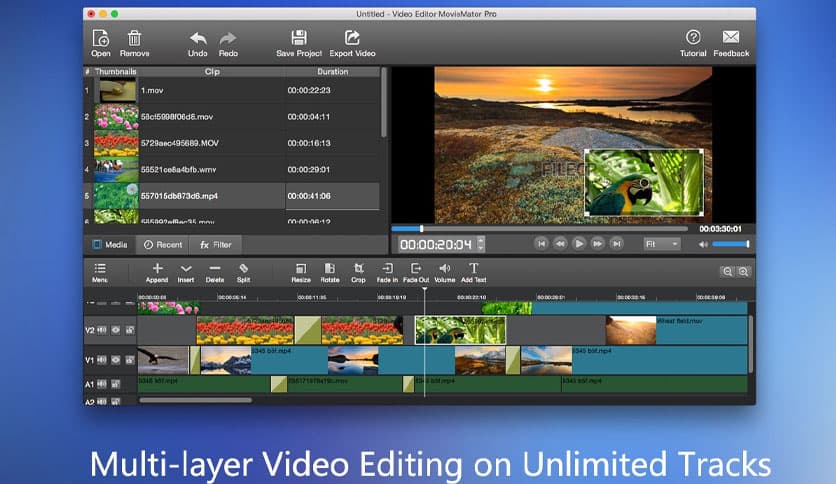
Task: Toggle V1 track visibility eye
Action: pos(116,360)
